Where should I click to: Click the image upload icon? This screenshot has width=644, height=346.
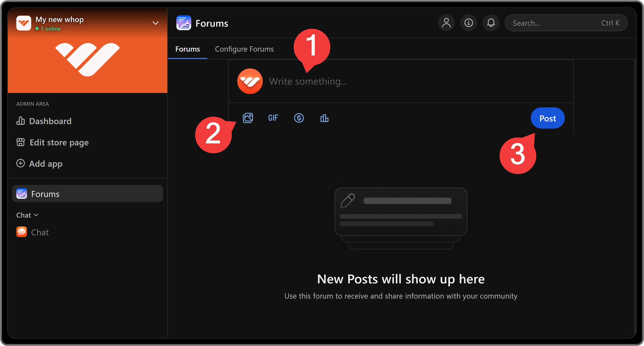[x=248, y=118]
